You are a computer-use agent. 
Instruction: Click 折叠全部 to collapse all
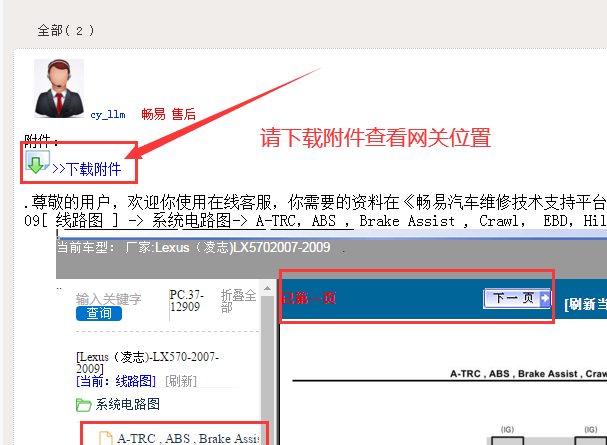[238, 301]
